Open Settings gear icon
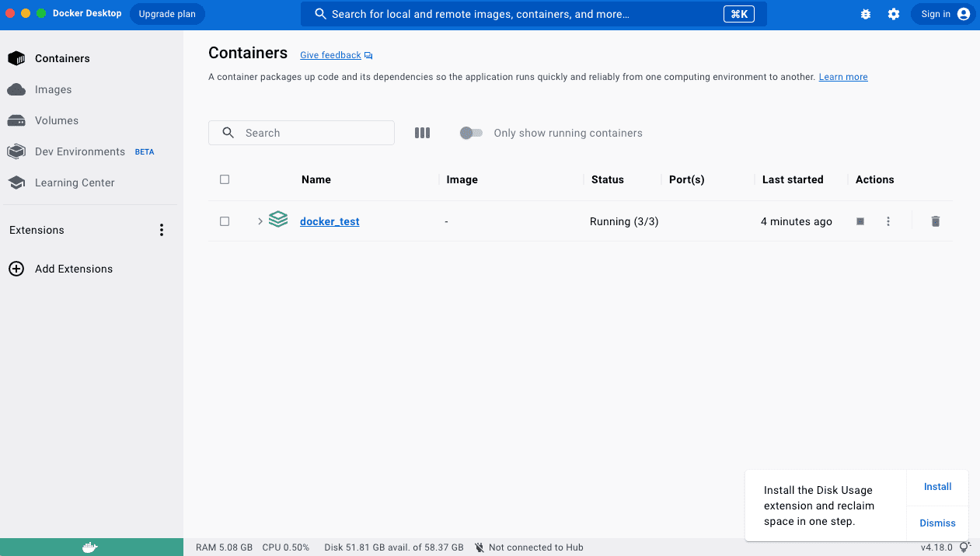The image size is (980, 556). pyautogui.click(x=894, y=14)
